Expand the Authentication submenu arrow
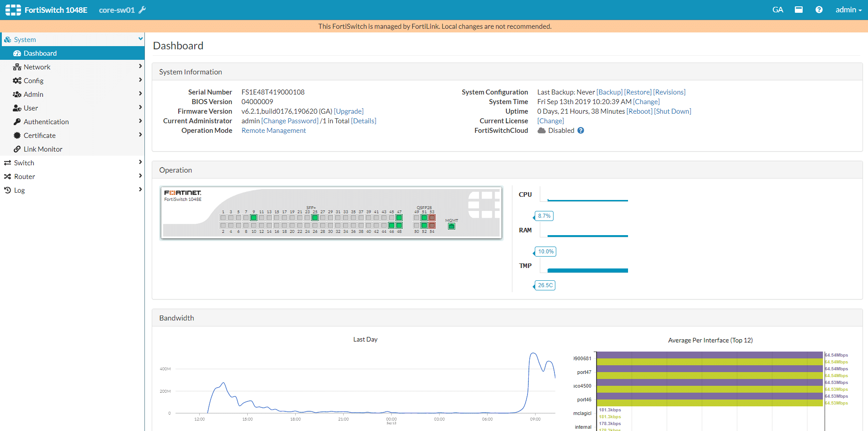868x431 pixels. click(140, 121)
